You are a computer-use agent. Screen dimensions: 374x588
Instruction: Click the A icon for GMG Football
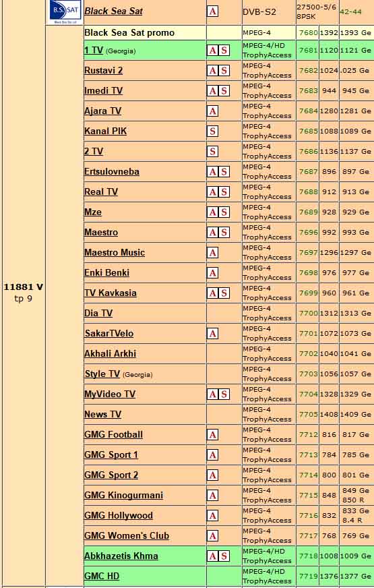pos(212,435)
